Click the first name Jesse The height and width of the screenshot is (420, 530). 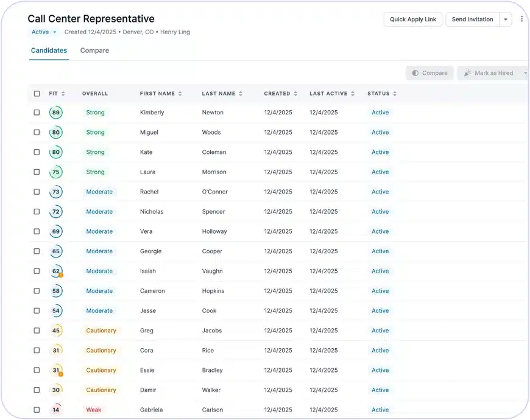coord(148,310)
